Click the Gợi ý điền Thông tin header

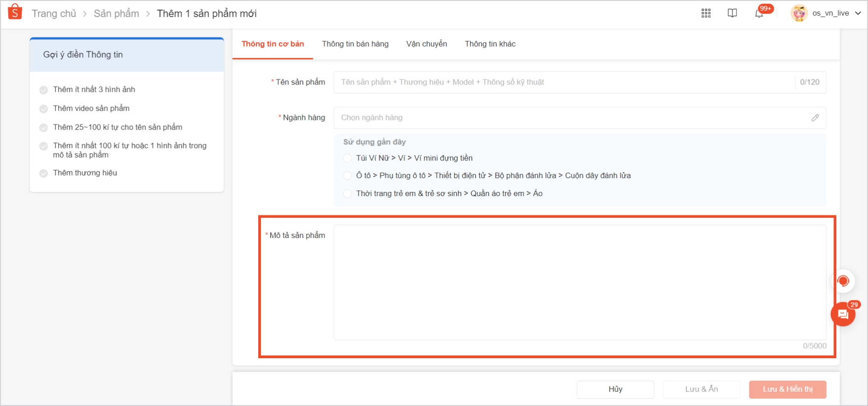point(127,55)
